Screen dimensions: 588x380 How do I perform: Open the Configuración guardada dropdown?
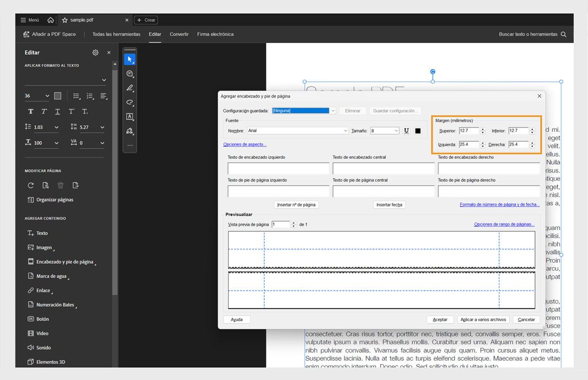pyautogui.click(x=333, y=111)
